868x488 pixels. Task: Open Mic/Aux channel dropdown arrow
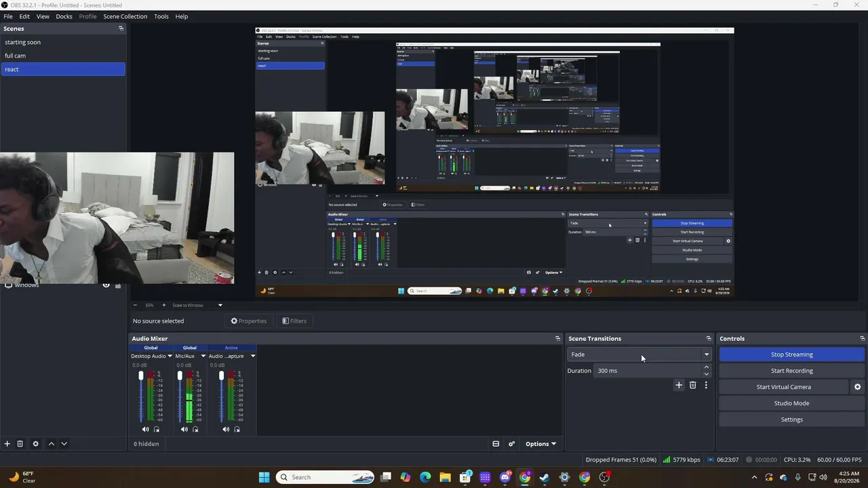(203, 356)
